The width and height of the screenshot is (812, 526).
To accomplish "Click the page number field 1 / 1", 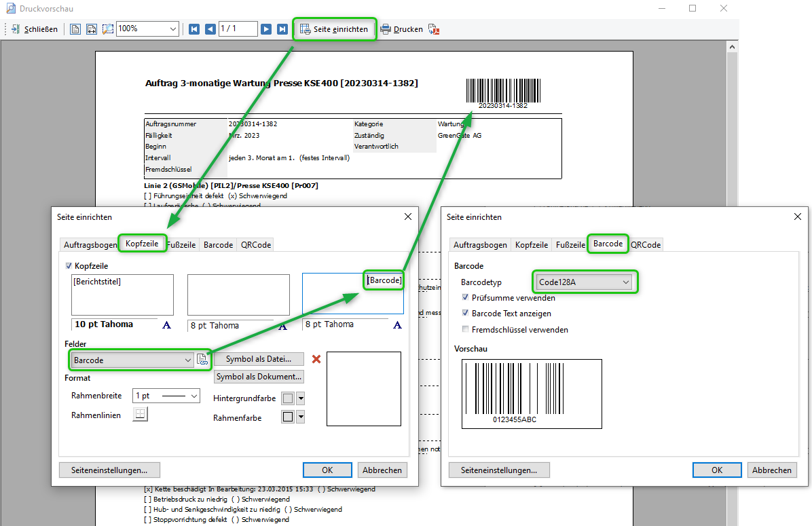I will point(238,29).
